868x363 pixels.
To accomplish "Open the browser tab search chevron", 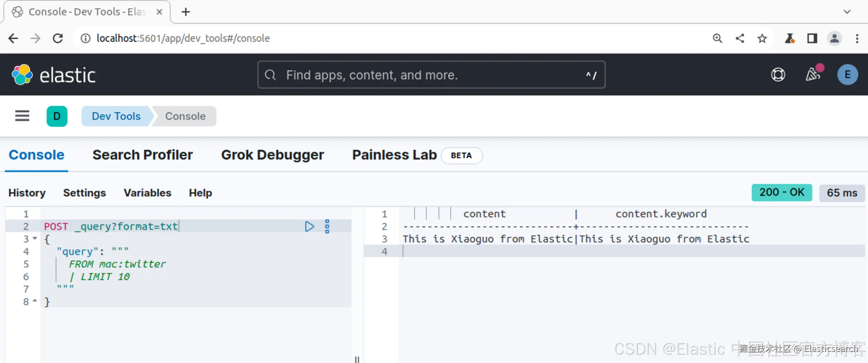I will pos(847,12).
